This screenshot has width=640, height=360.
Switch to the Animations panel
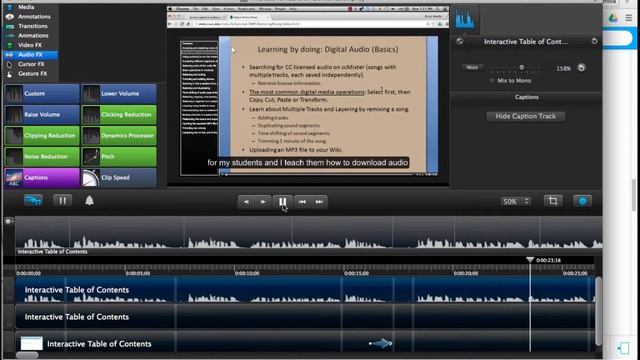coord(33,36)
